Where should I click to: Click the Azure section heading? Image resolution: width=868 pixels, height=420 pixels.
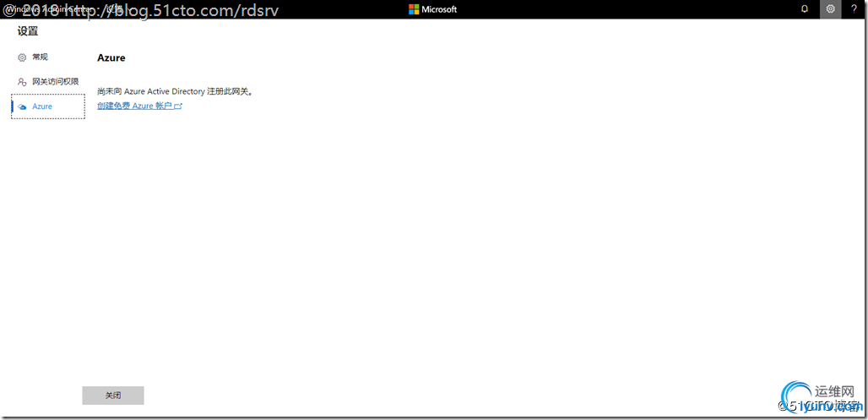click(x=111, y=57)
